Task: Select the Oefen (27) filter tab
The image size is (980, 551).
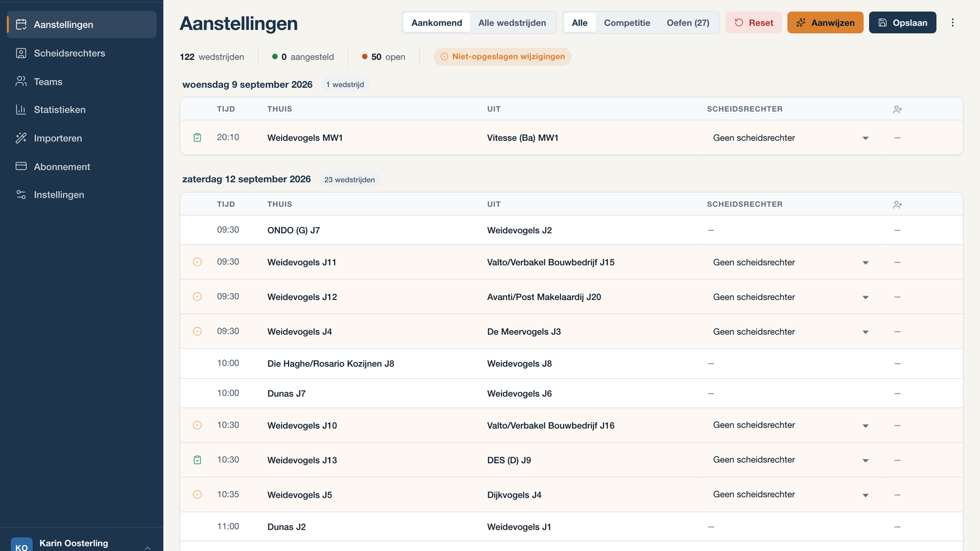Action: tap(688, 23)
